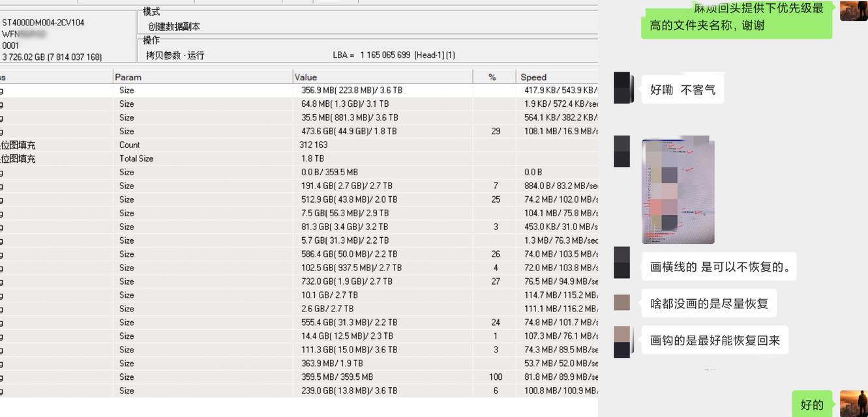
Task: Click the 画横线的 是可以不恢复的 message bubble
Action: pos(719,266)
